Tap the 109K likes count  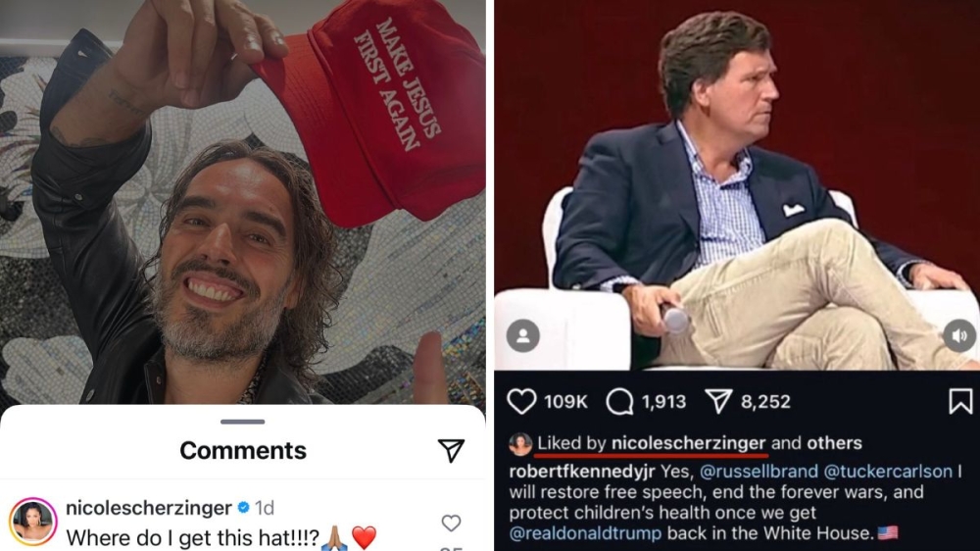click(x=565, y=402)
